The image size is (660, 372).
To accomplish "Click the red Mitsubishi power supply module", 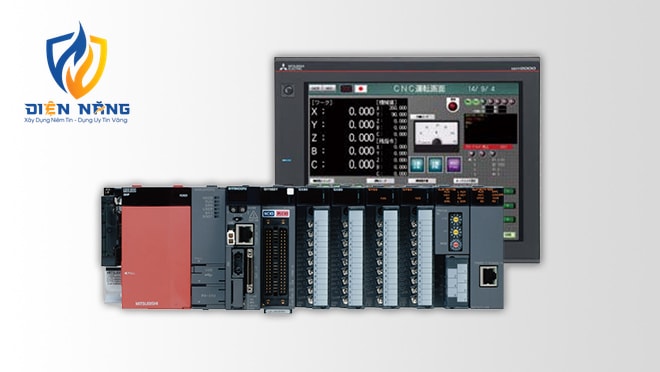I will [156, 257].
